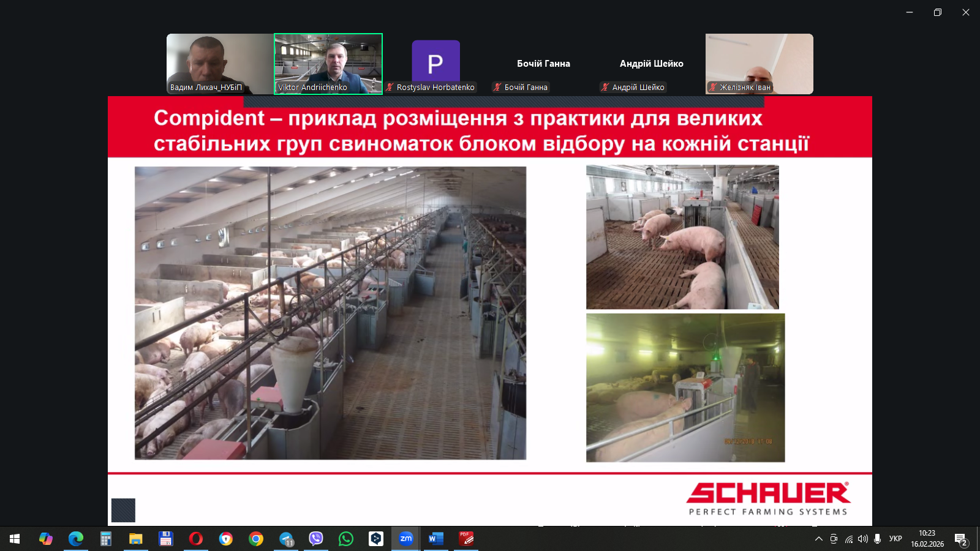This screenshot has width=980, height=551.
Task: Launch Viber from the taskbar
Action: tap(316, 539)
